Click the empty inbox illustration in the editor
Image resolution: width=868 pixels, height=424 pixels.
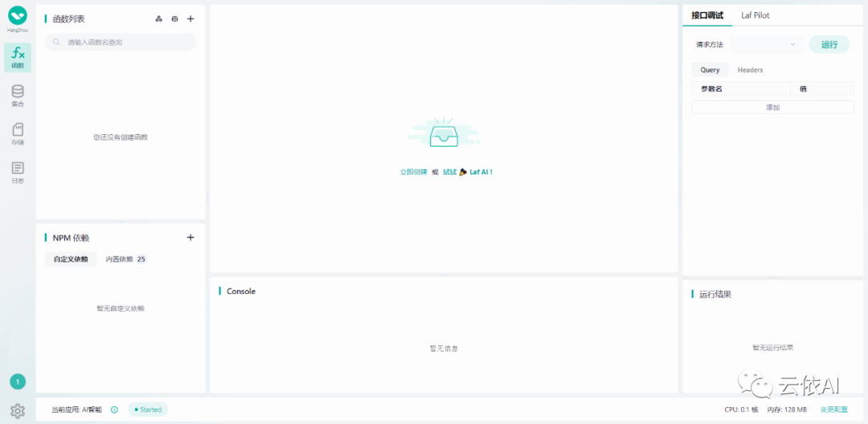(444, 132)
